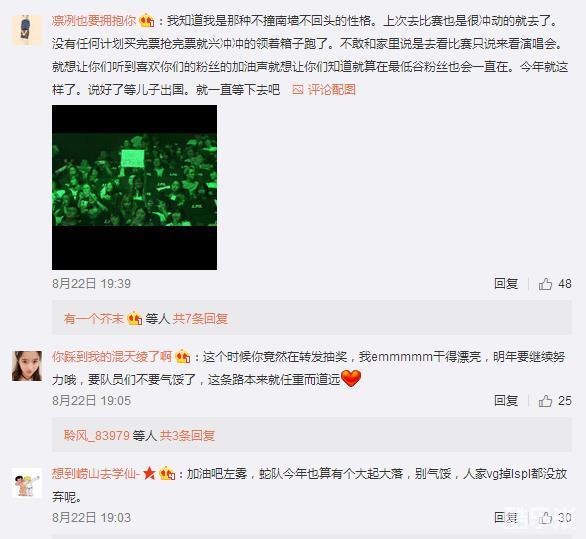Reply to the 8月22日 19:39 comment
This screenshot has width=586, height=539.
pos(506,284)
